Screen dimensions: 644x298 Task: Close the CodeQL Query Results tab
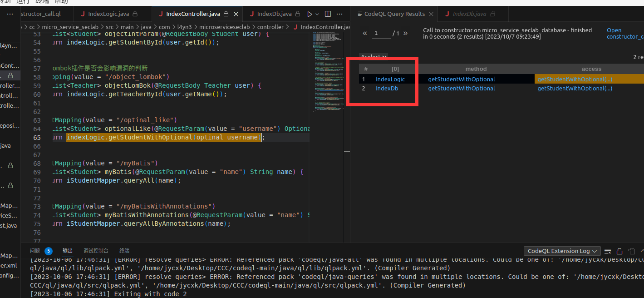431,14
